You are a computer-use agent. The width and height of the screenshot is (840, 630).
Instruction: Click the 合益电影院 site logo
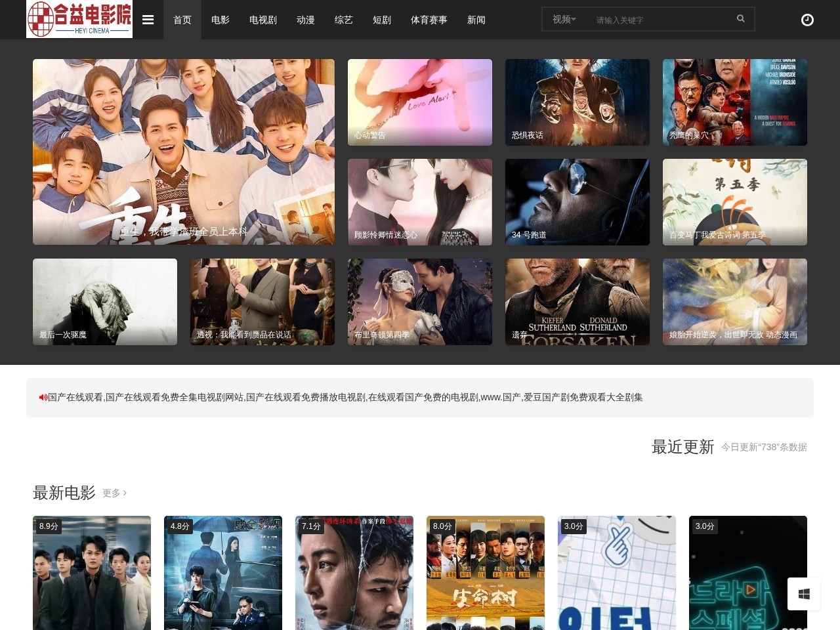[79, 19]
